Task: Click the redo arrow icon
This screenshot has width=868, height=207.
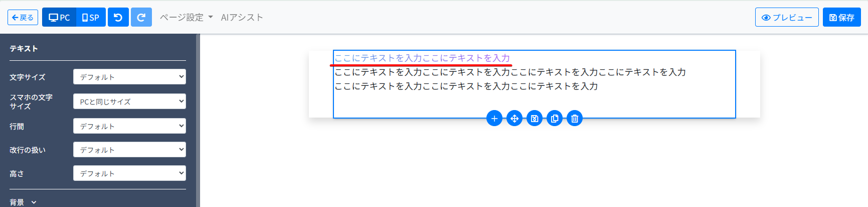Action: coord(141,18)
